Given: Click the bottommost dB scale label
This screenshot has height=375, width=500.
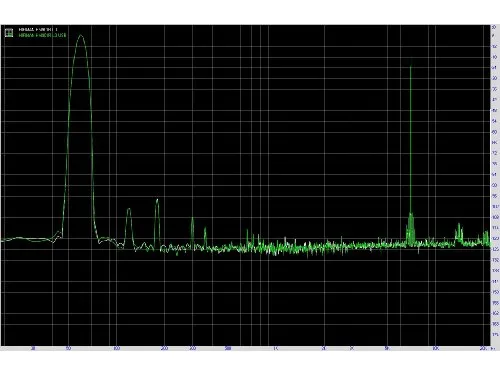Looking at the screenshot, I should (495, 334).
